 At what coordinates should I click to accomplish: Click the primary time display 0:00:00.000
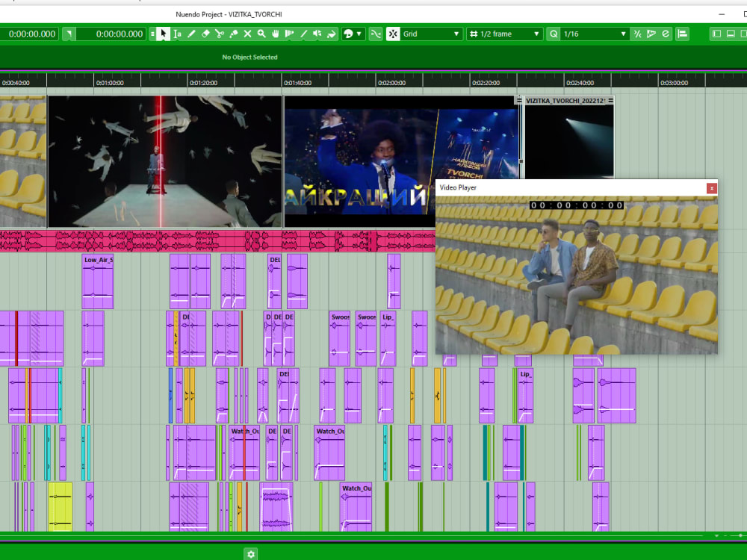click(30, 34)
